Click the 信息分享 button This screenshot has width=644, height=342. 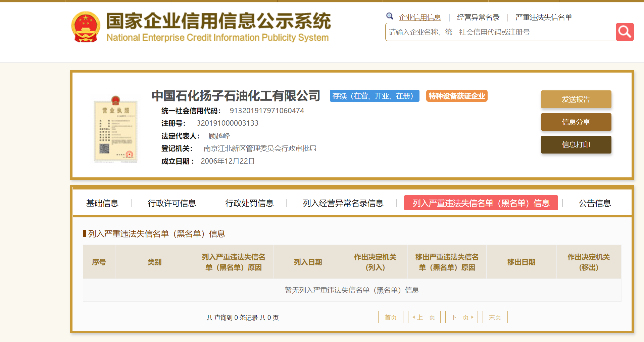pos(576,122)
